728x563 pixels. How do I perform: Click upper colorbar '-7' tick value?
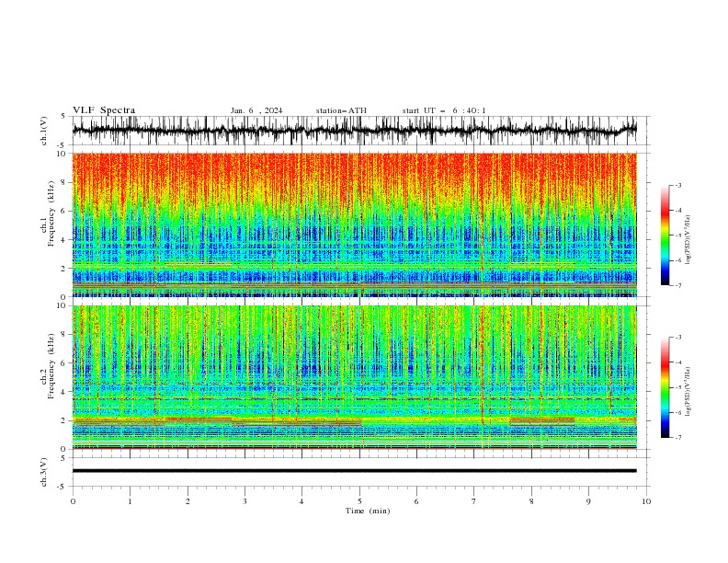pyautogui.click(x=678, y=285)
